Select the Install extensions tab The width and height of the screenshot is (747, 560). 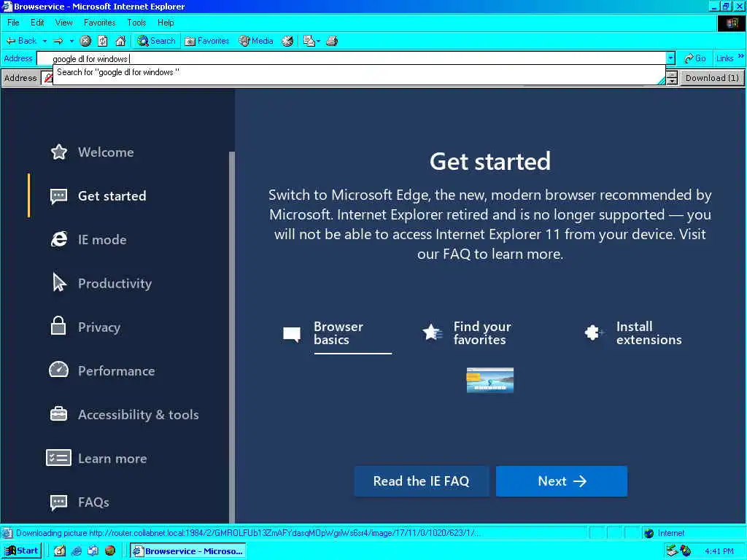(x=634, y=333)
